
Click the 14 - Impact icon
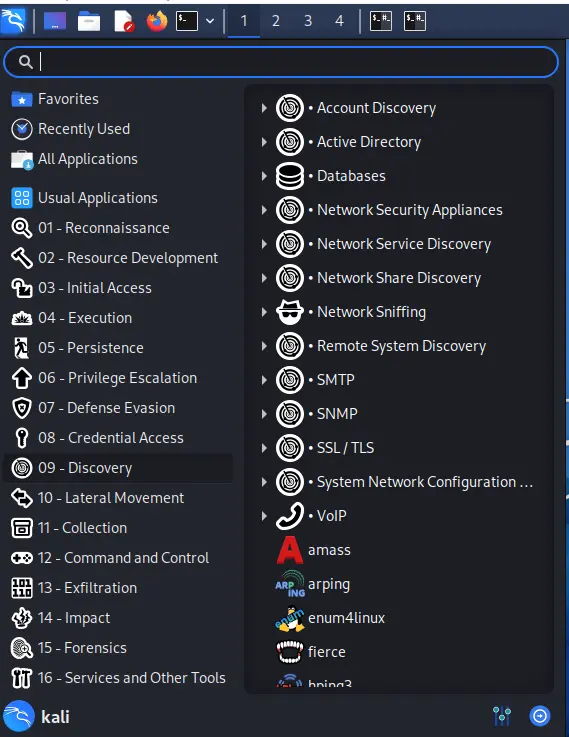point(22,618)
